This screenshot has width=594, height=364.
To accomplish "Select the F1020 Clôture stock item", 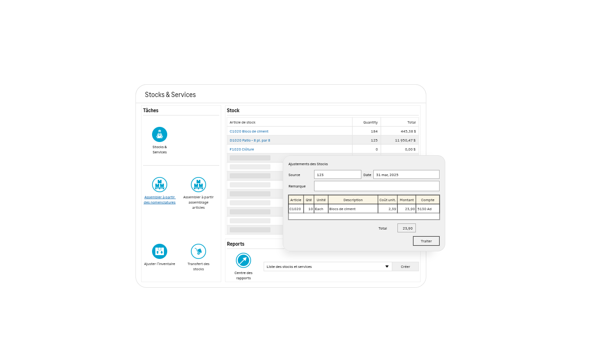I will click(242, 149).
